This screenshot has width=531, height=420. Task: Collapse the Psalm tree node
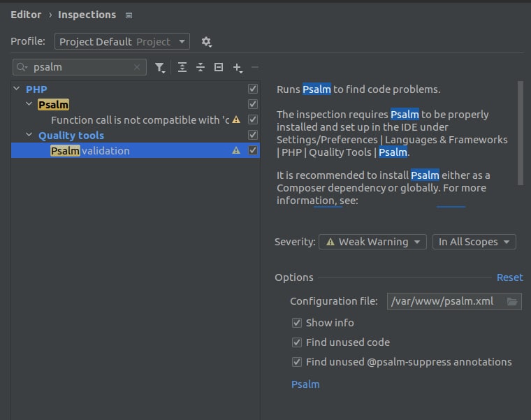(29, 104)
